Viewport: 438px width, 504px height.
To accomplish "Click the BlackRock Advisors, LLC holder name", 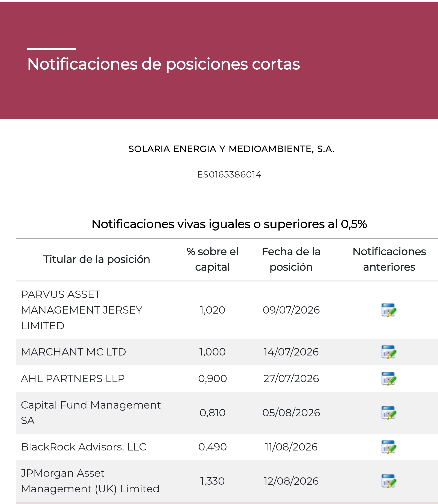I will tap(84, 447).
